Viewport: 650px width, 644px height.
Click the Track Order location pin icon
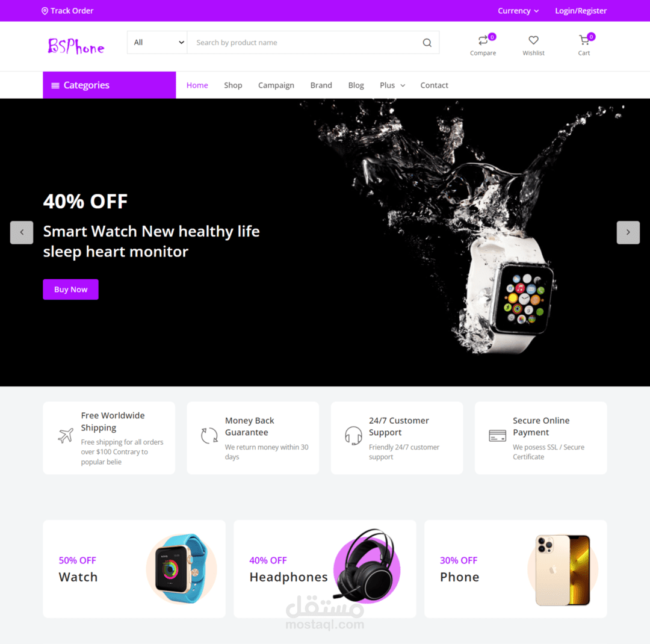[x=45, y=11]
